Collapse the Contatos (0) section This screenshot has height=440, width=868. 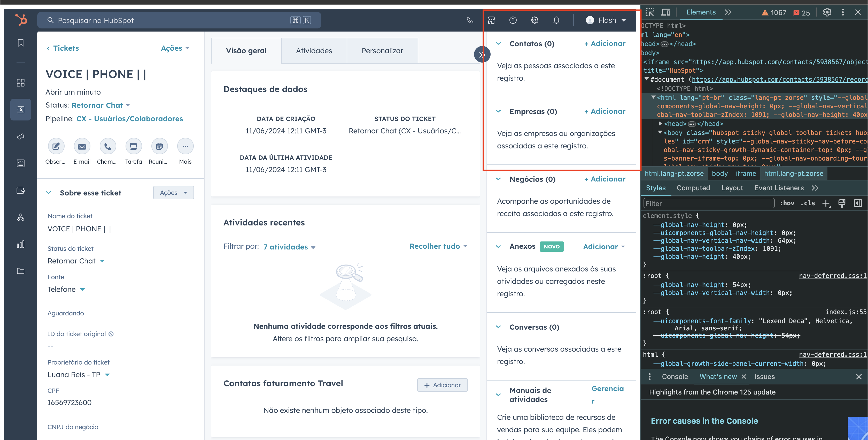coord(499,43)
